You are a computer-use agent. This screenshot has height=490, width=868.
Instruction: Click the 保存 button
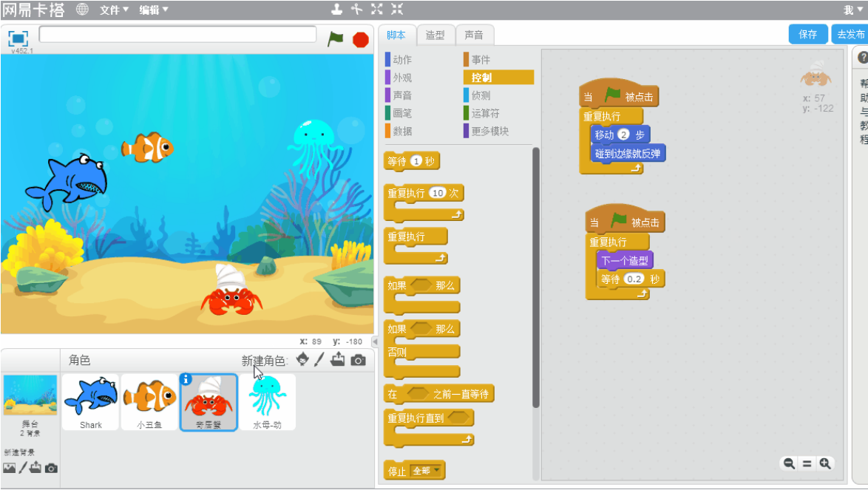click(x=808, y=34)
